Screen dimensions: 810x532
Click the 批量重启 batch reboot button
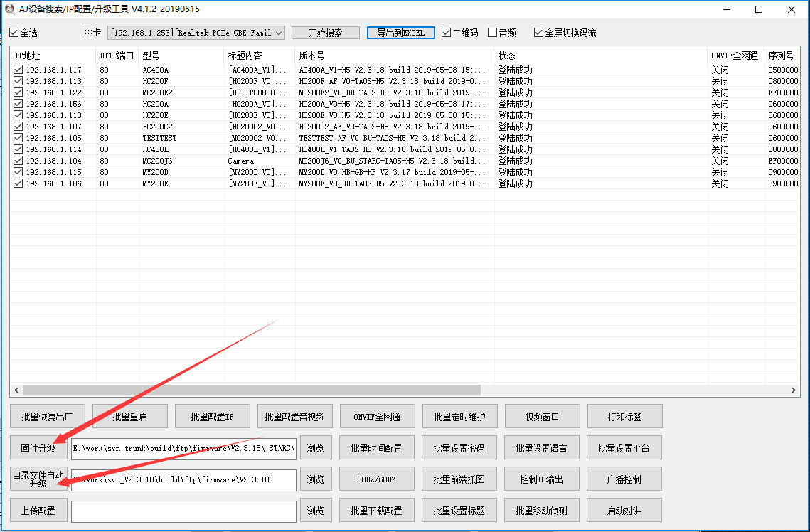click(x=129, y=416)
